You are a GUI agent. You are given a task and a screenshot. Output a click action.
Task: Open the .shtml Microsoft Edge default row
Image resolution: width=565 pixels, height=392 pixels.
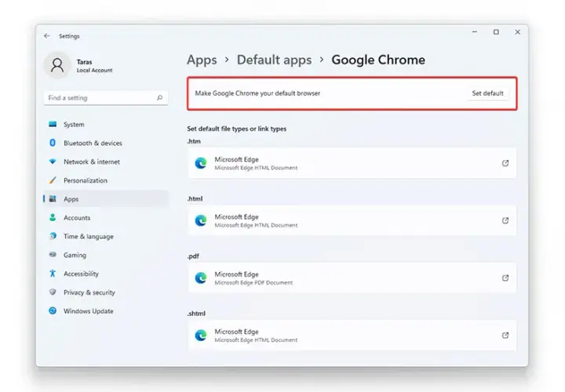coord(352,336)
